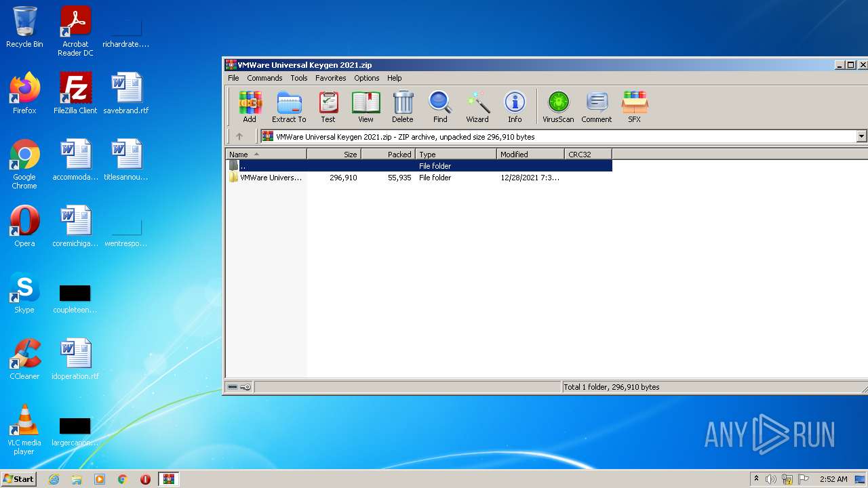Open Opera from the taskbar

pos(145,479)
